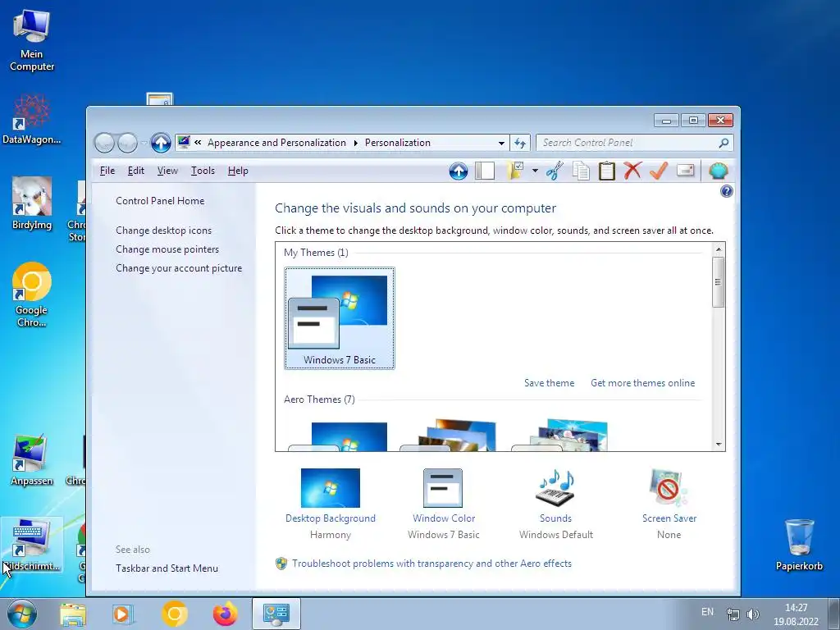Click the taskbar clock showing 14:27

click(x=796, y=614)
